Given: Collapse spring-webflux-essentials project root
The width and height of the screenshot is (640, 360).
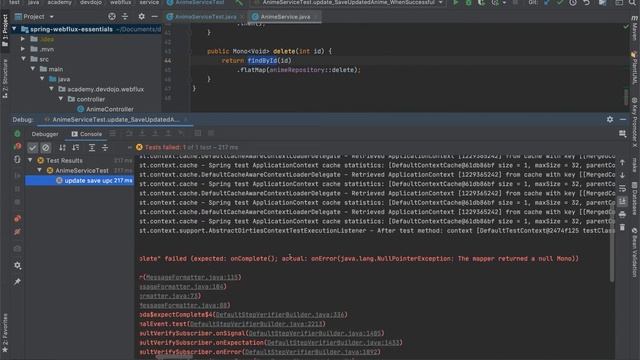Looking at the screenshot, I should pos(14,29).
